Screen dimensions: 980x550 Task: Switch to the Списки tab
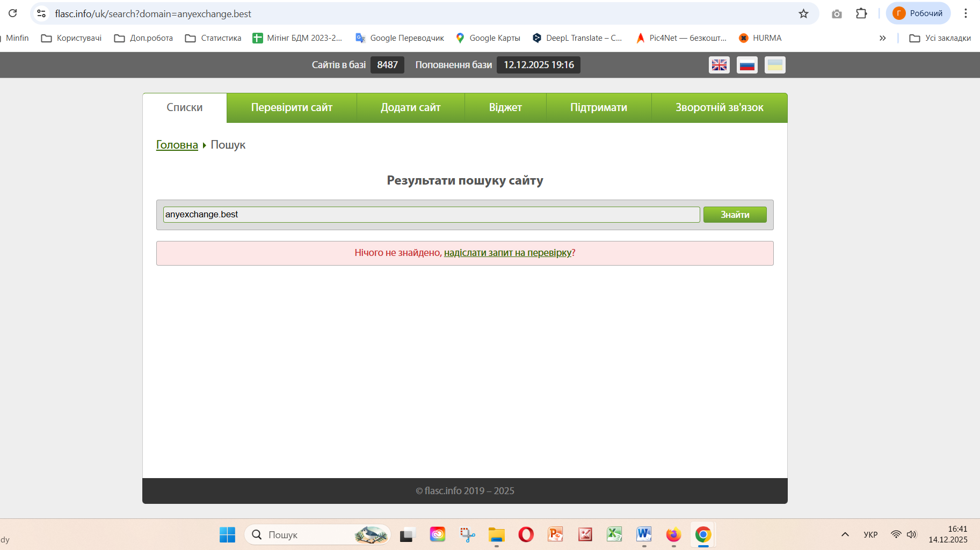coord(185,108)
